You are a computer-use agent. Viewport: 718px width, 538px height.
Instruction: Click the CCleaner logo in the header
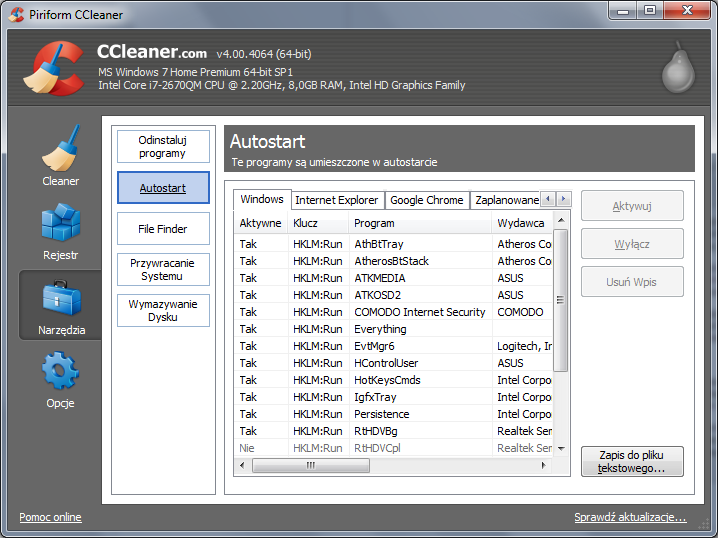54,68
